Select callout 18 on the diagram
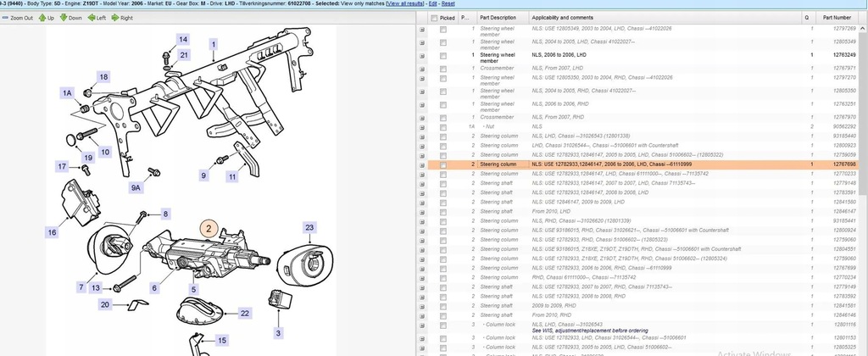Screen dimensions: 868x356 point(103,77)
